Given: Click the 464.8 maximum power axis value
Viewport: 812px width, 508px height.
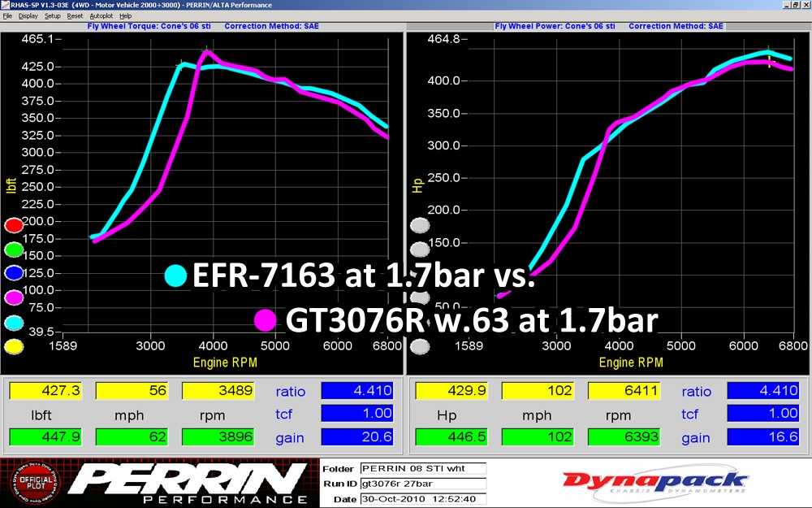Looking at the screenshot, I should point(443,39).
